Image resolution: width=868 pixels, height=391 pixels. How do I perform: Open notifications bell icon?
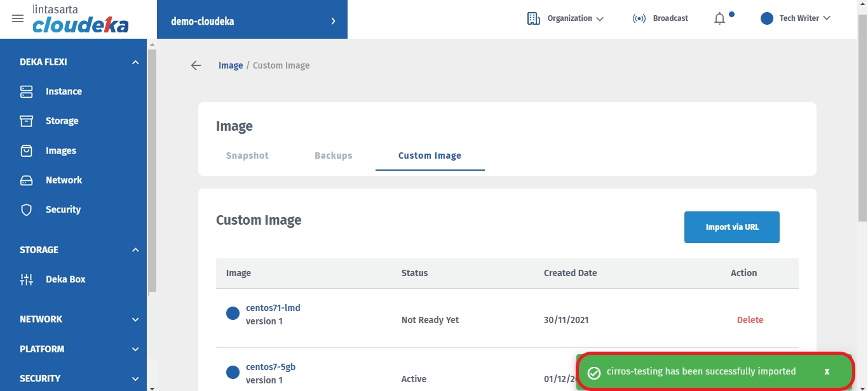pos(719,18)
